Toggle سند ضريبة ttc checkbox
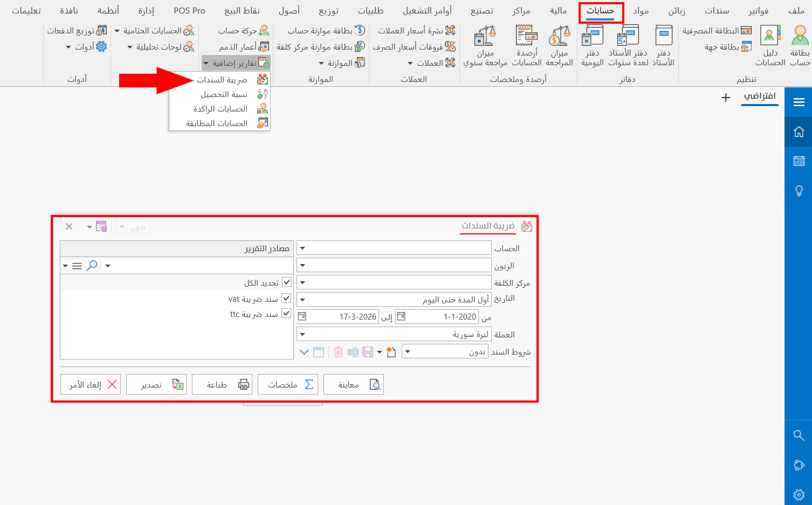The width and height of the screenshot is (812, 505). [286, 313]
